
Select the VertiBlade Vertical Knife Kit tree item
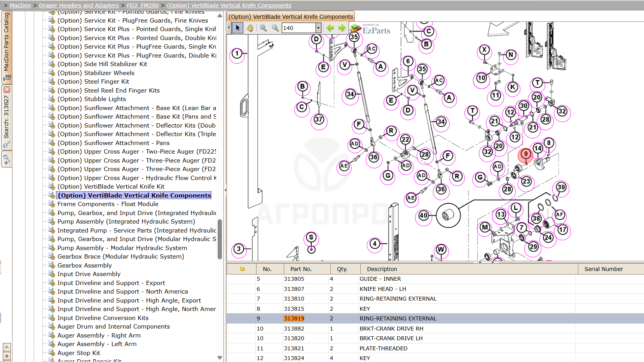(x=111, y=187)
